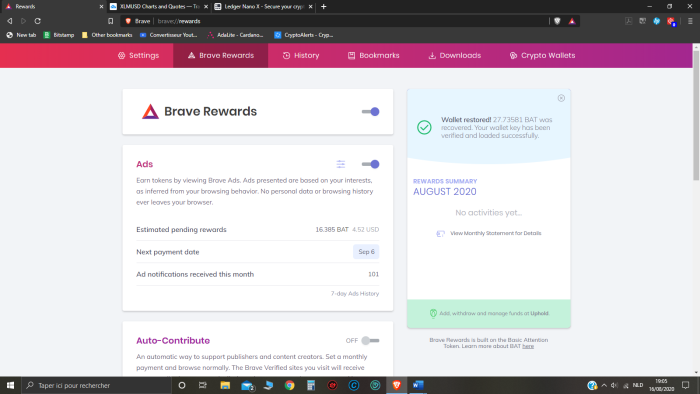Screen dimensions: 700x394
Task: Open the New tab bookmark
Action: pyautogui.click(x=21, y=35)
